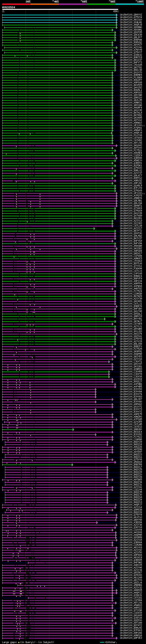The height and width of the screenshot is (644, 146).
Task: Select the UniRef100_Q9ZSU1 hit label
Action: click(131, 336)
